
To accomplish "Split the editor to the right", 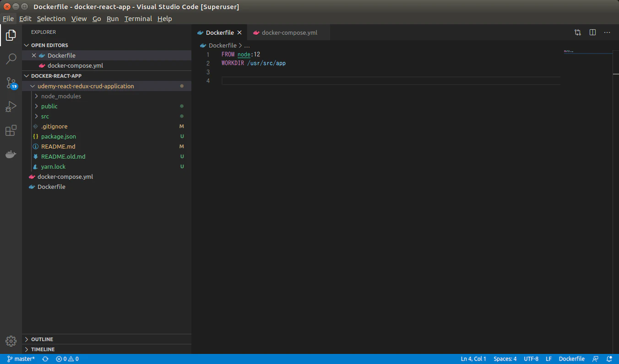I will 592,32.
